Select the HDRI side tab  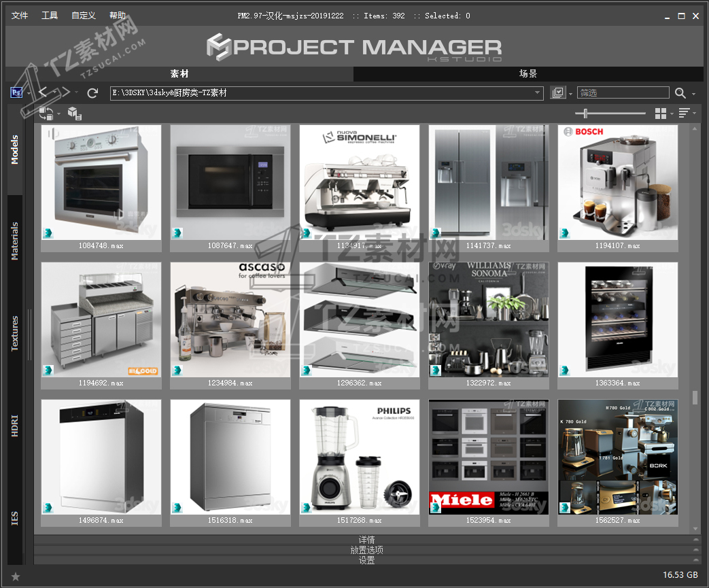(x=15, y=426)
